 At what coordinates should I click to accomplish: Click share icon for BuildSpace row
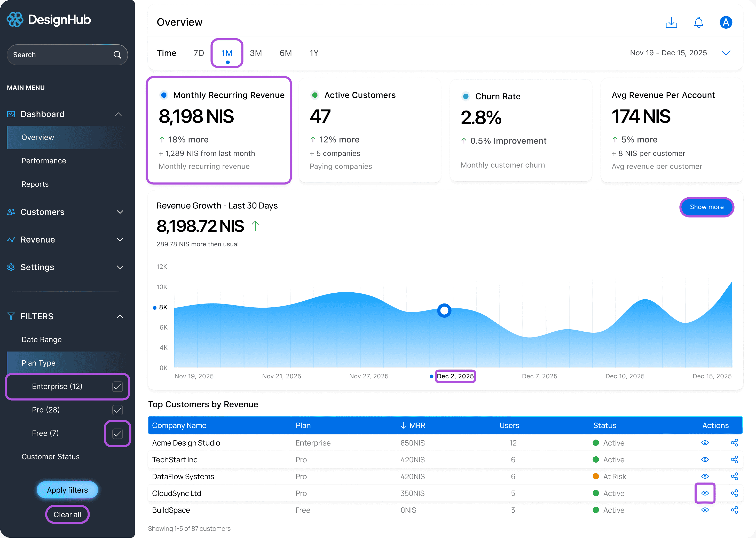(x=734, y=510)
